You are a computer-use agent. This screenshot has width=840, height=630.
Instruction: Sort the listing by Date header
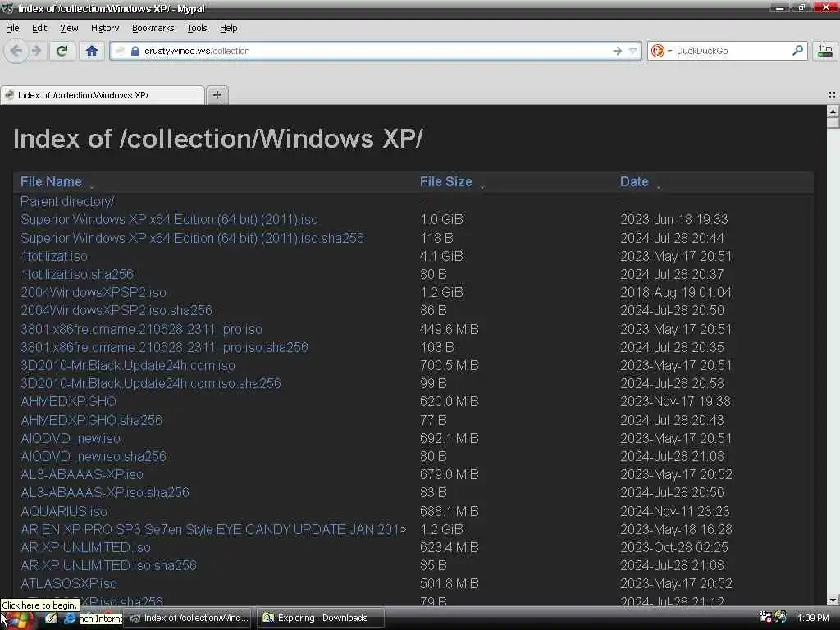(634, 181)
